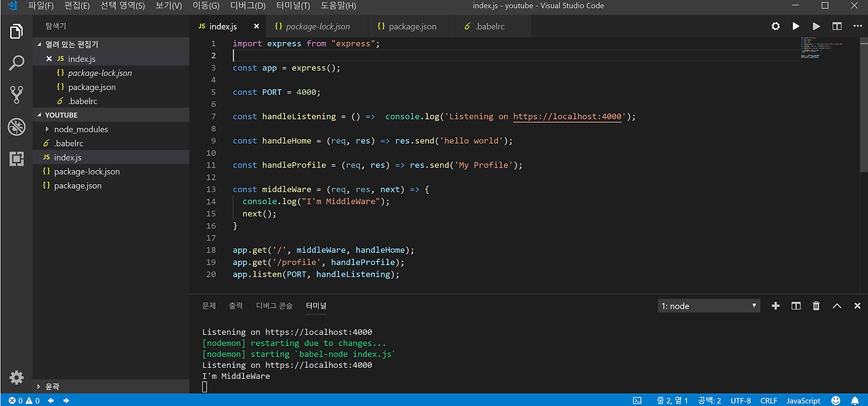Image resolution: width=868 pixels, height=406 pixels.
Task: Switch to the package.json editor tab
Action: 412,26
